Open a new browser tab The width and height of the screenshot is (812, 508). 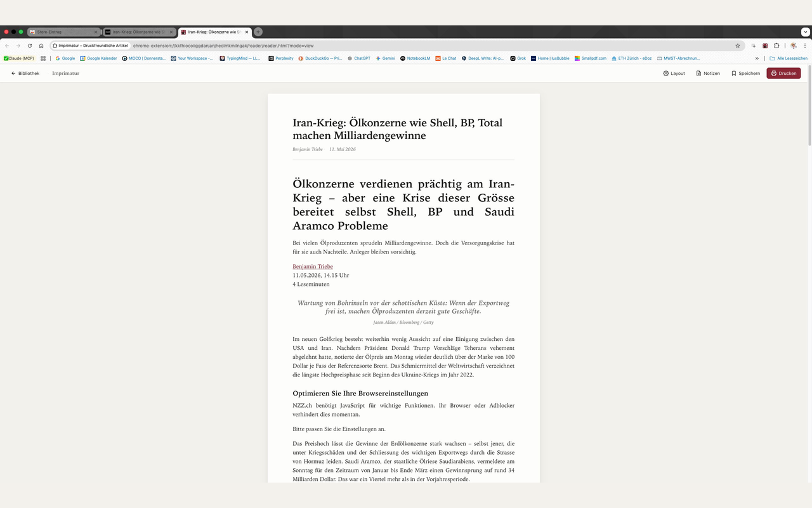(258, 32)
